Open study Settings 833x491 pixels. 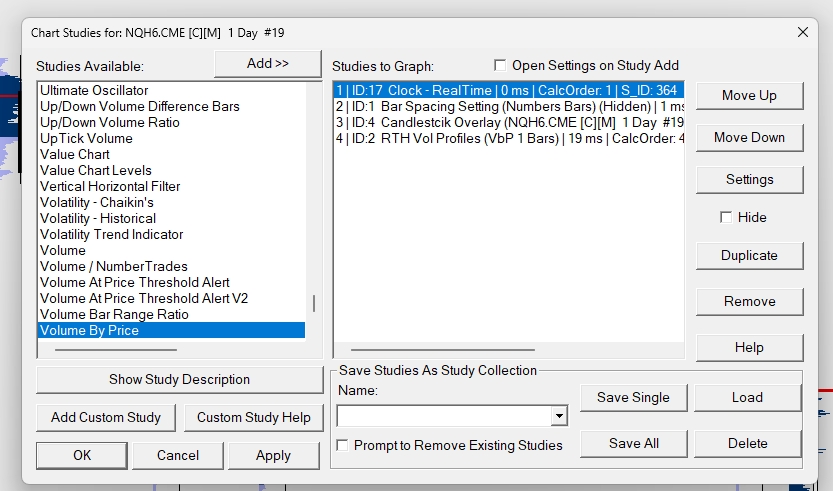749,179
